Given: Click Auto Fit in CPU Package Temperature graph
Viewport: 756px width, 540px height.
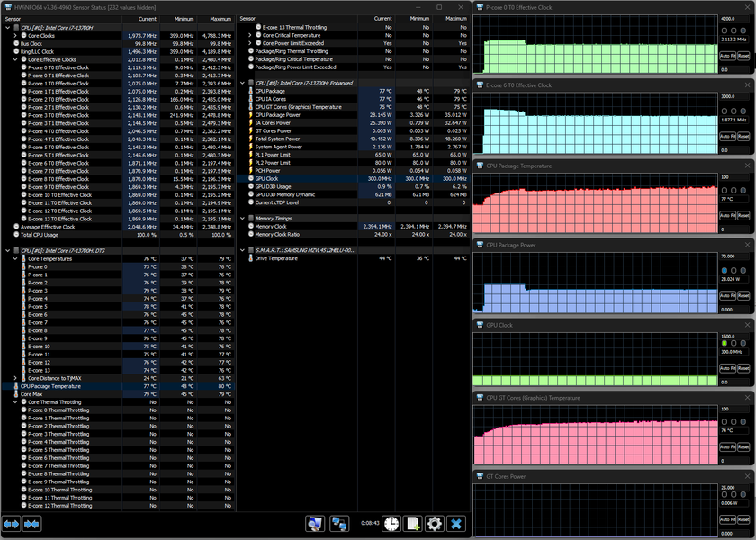Looking at the screenshot, I should pos(727,215).
